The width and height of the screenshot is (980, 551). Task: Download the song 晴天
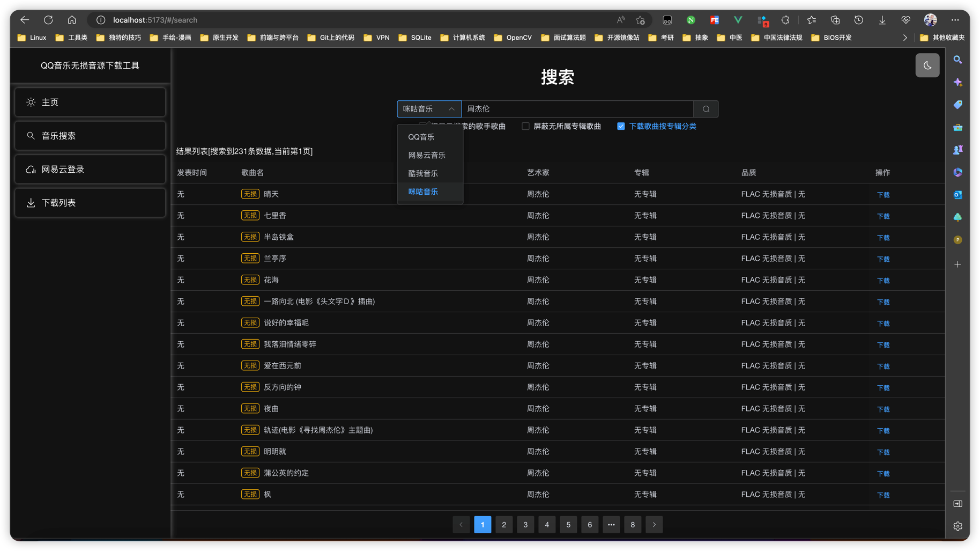click(x=883, y=195)
